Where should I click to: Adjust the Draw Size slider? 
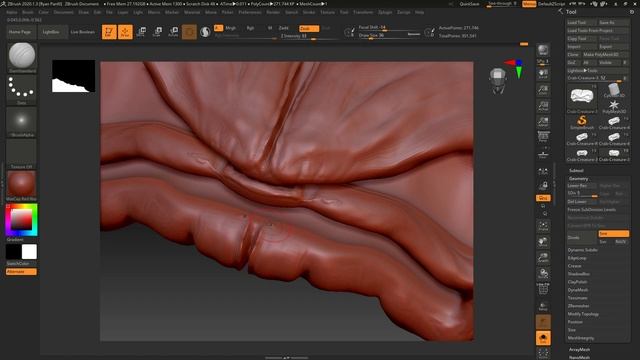tap(389, 36)
